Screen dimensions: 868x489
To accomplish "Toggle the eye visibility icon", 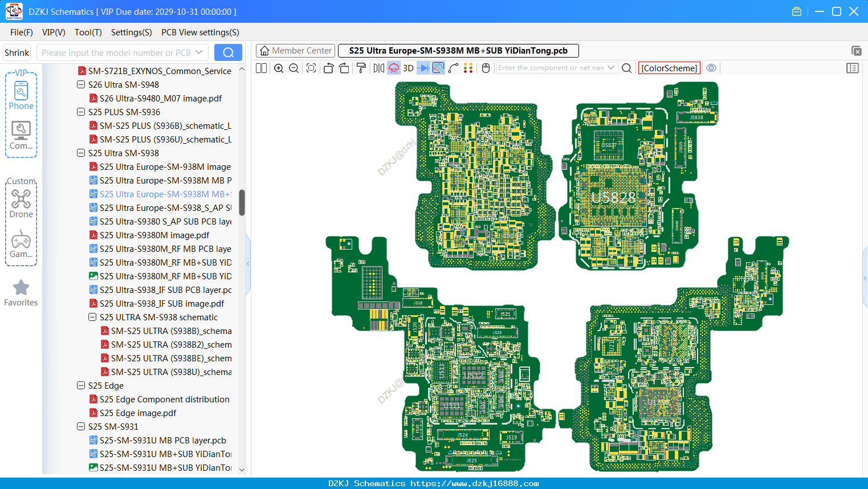I will coord(711,68).
